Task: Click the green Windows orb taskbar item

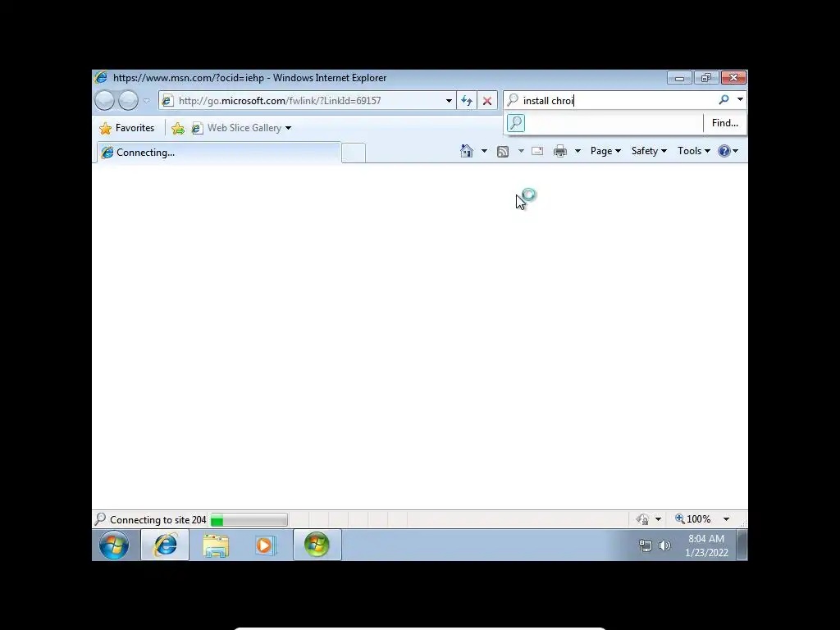Action: [x=317, y=545]
